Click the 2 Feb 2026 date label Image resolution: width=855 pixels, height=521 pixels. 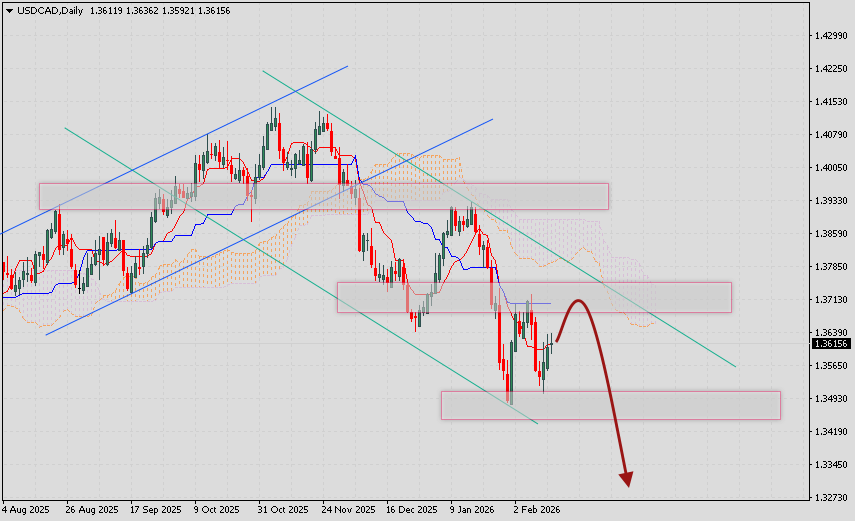[537, 509]
